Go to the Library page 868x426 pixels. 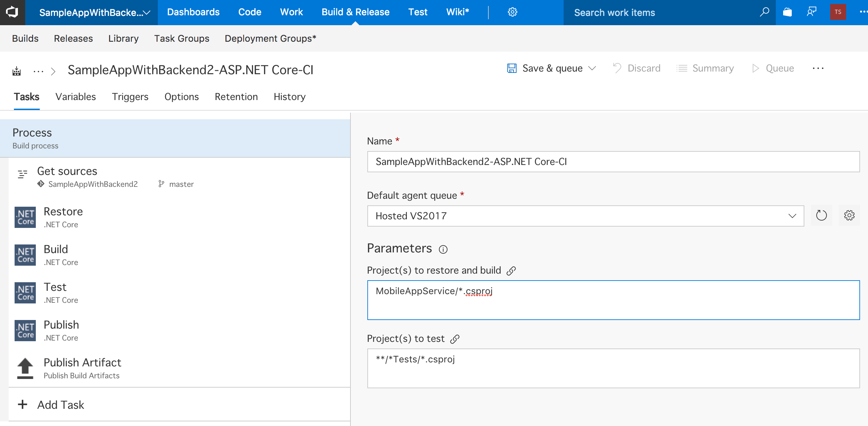click(123, 38)
